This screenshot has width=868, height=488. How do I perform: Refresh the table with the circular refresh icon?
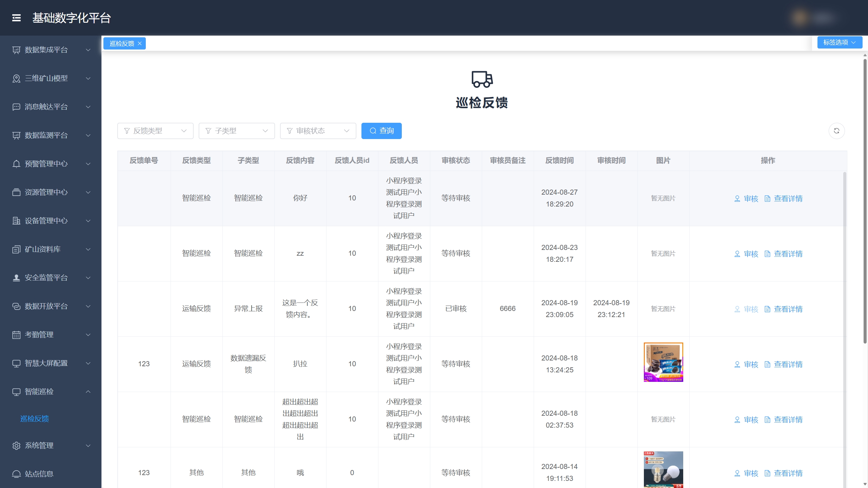tap(836, 131)
